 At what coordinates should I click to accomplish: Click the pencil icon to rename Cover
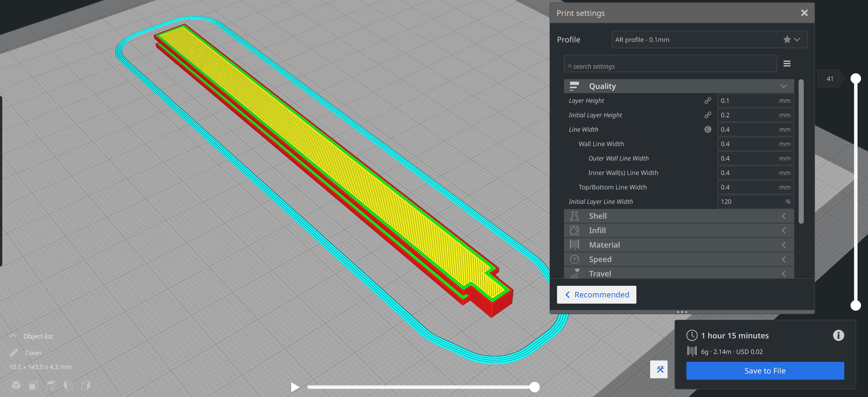(14, 353)
